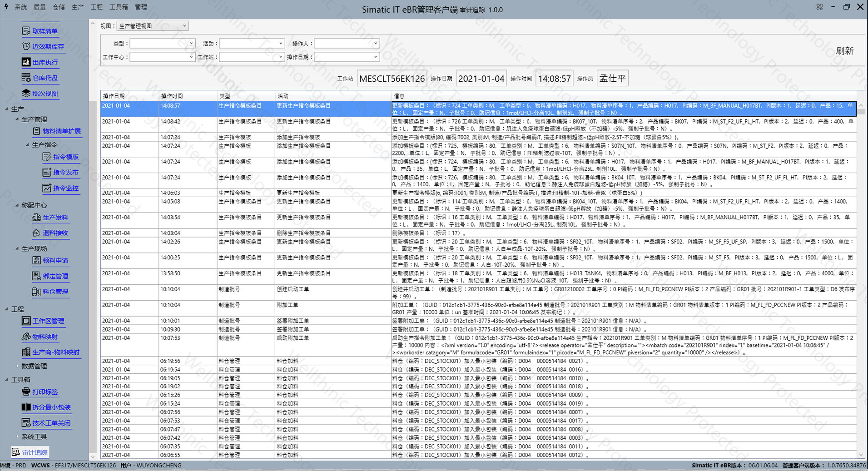
Task: Click the 物料清单扩展 link
Action: [x=61, y=131]
